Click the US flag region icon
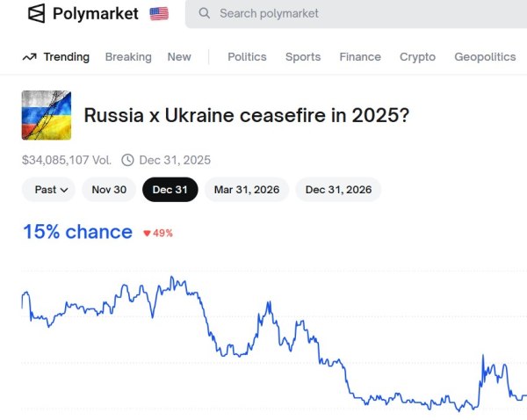Screen dimensions: 527x420 pos(159,13)
